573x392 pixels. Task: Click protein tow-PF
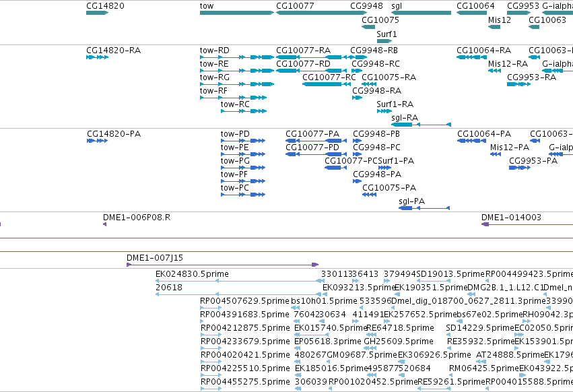click(x=243, y=181)
